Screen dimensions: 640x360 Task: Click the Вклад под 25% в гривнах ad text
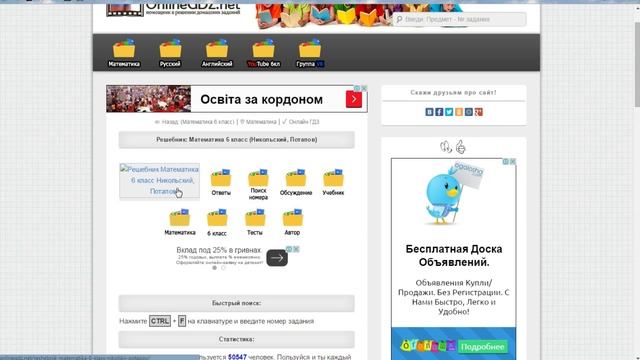219,250
